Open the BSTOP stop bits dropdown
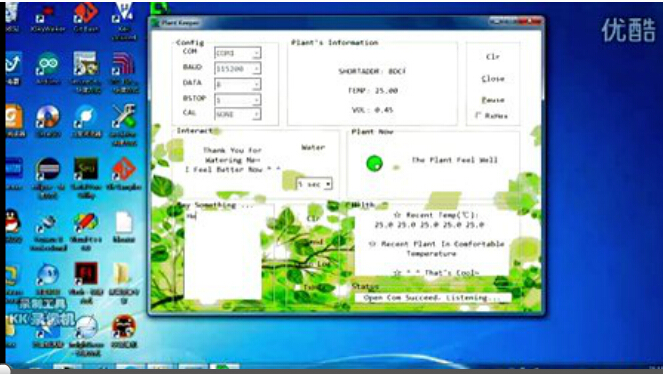The width and height of the screenshot is (663, 374). click(x=238, y=100)
